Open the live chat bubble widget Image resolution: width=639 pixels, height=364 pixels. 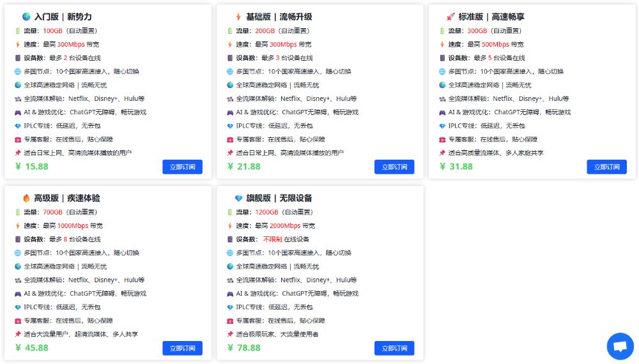click(620, 346)
